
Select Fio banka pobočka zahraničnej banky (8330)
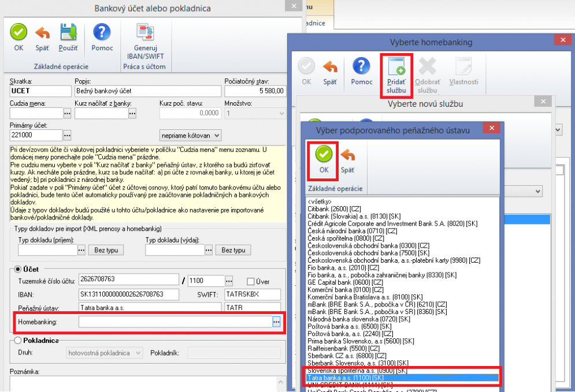[382, 275]
